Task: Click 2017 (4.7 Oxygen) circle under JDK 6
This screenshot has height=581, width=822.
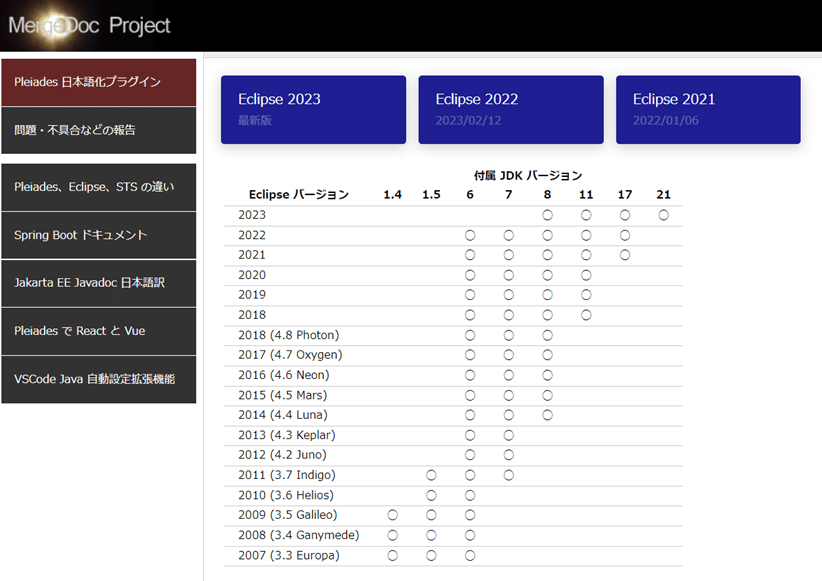Action: [x=470, y=355]
